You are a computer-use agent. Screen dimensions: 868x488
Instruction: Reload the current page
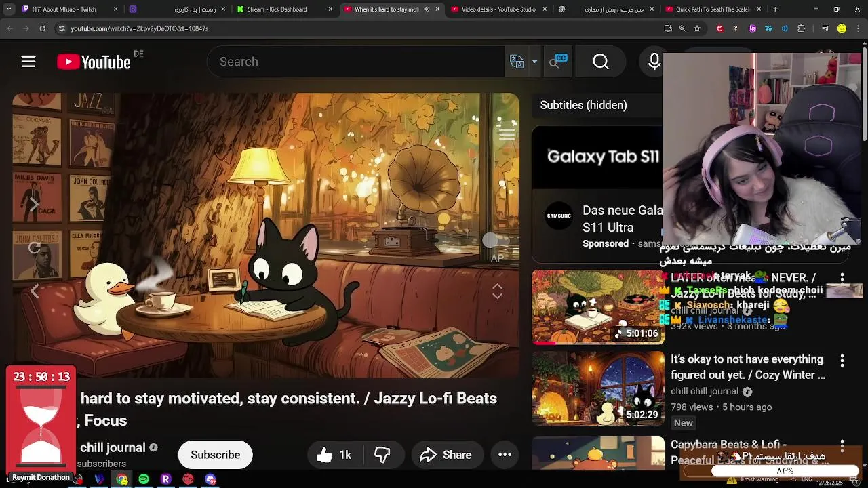42,28
